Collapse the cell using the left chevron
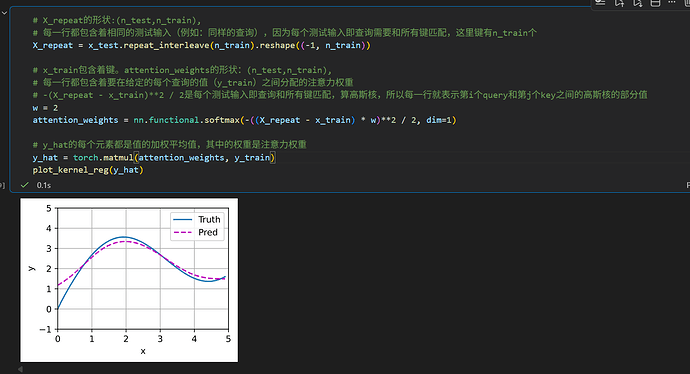This screenshot has width=690, height=374. (x=4, y=13)
